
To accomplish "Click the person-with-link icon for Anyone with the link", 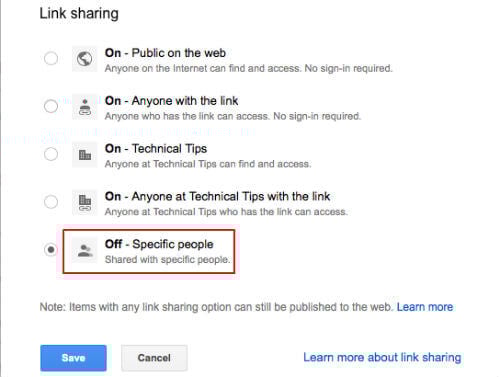I will pyautogui.click(x=85, y=107).
